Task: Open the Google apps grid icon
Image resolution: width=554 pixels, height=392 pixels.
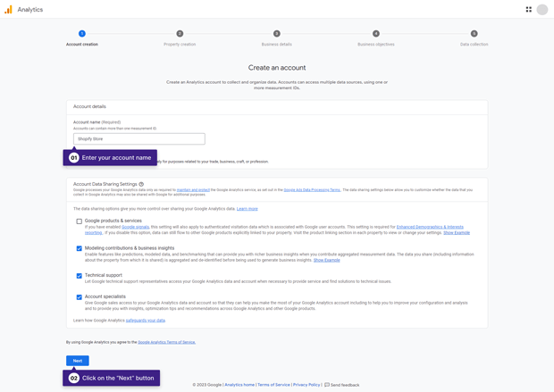Action: [x=528, y=10]
